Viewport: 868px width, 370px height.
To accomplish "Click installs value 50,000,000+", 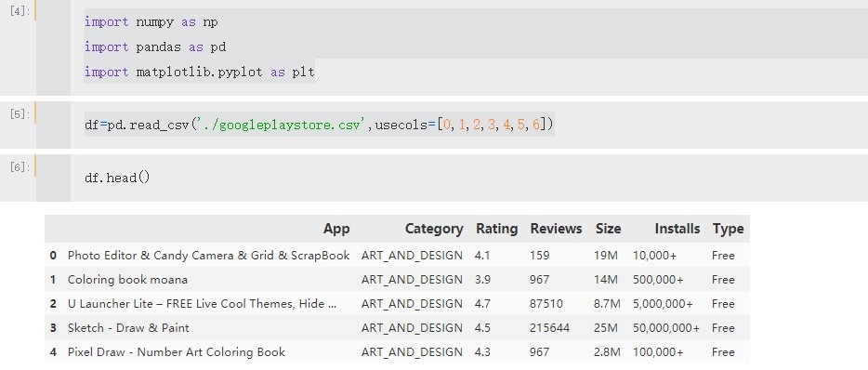I will (666, 328).
